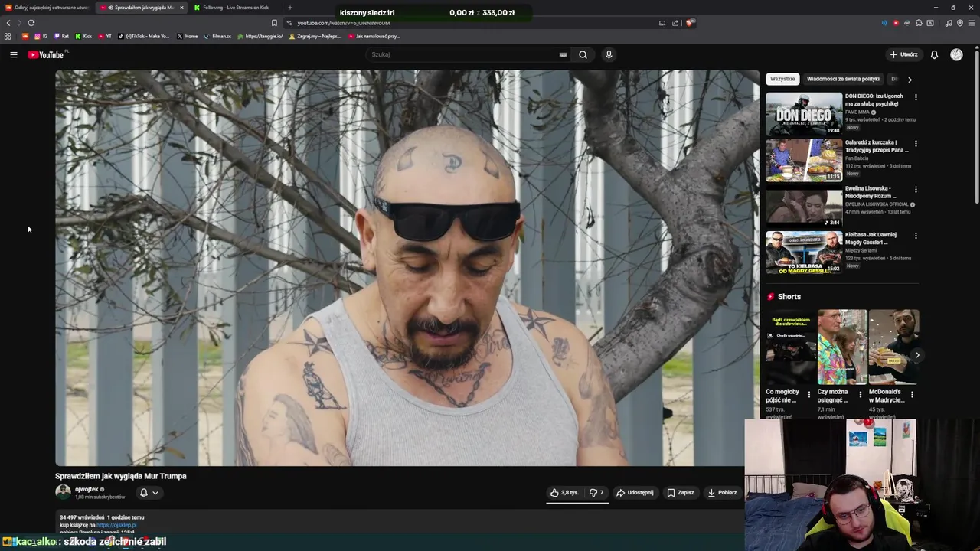Open the media control music note icon
Image resolution: width=980 pixels, height=551 pixels.
(x=949, y=23)
